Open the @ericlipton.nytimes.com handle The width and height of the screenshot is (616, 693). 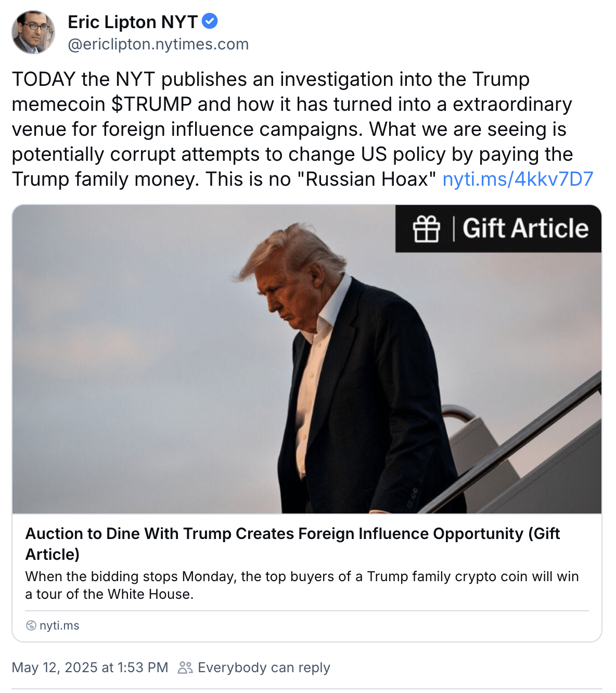click(x=158, y=44)
